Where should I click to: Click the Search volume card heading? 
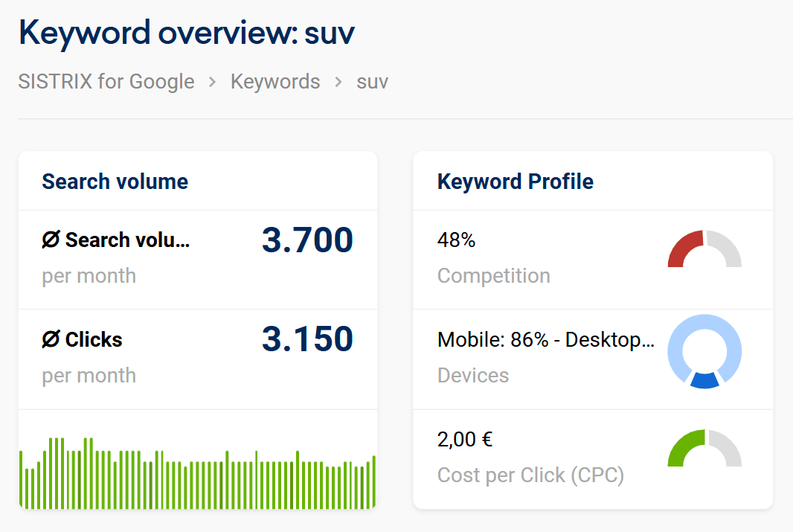tap(115, 182)
